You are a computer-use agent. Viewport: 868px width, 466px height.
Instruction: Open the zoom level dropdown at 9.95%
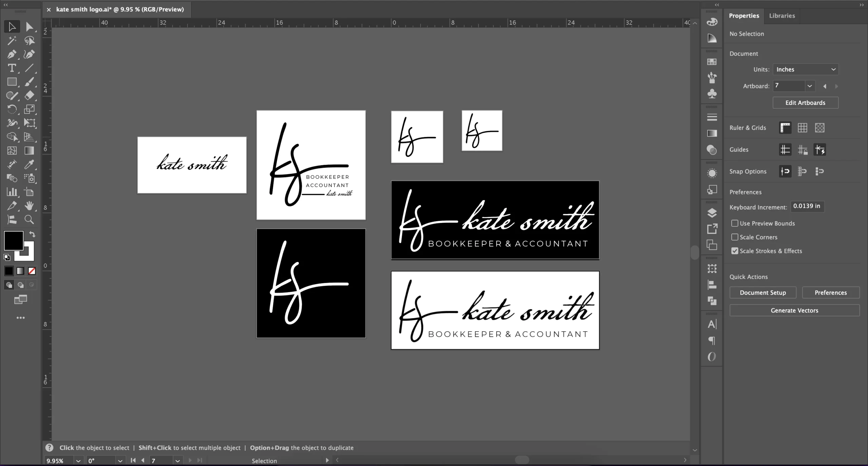point(78,461)
